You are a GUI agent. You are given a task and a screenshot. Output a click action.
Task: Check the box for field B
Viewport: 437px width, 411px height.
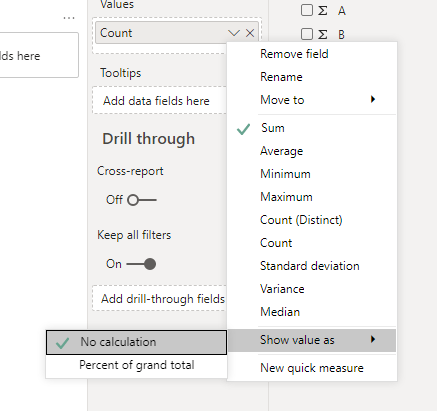click(x=307, y=34)
